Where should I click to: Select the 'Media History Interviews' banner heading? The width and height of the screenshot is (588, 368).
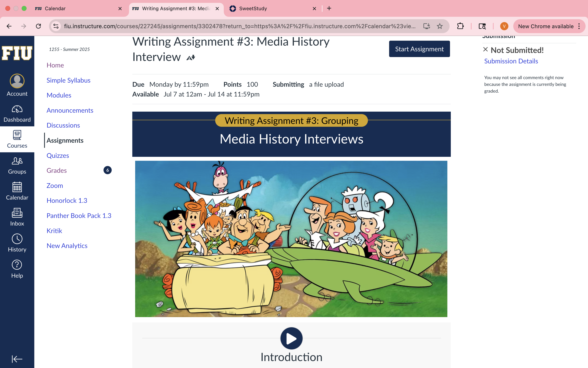(291, 139)
